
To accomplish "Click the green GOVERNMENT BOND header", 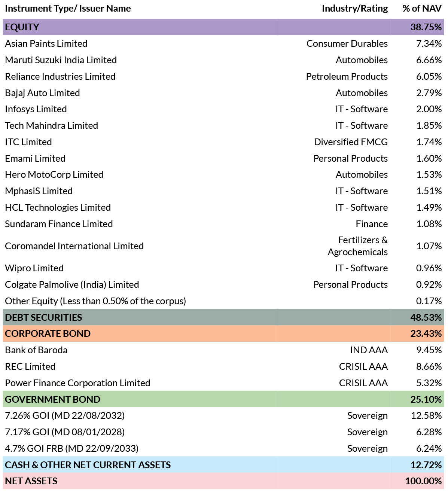I will click(x=223, y=399).
